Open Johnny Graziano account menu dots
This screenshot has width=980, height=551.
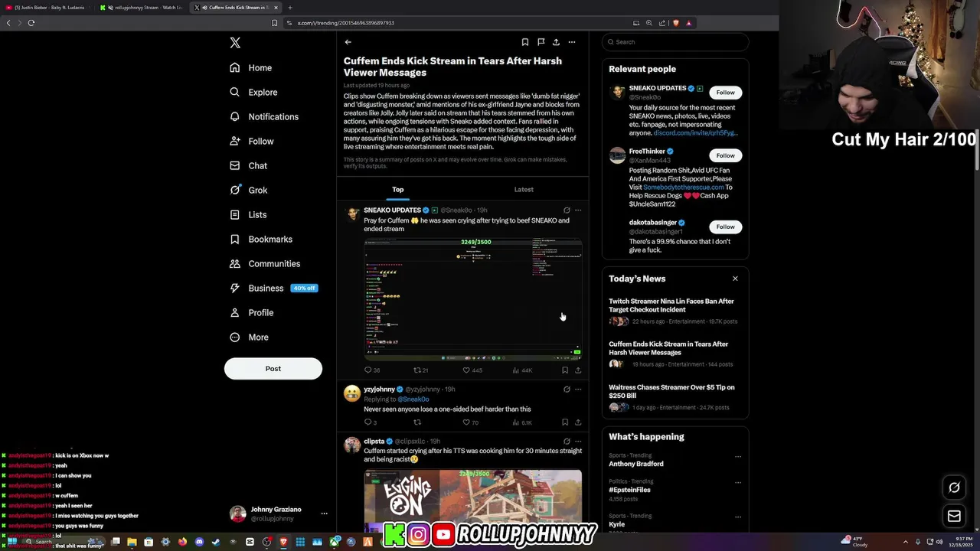click(x=325, y=514)
